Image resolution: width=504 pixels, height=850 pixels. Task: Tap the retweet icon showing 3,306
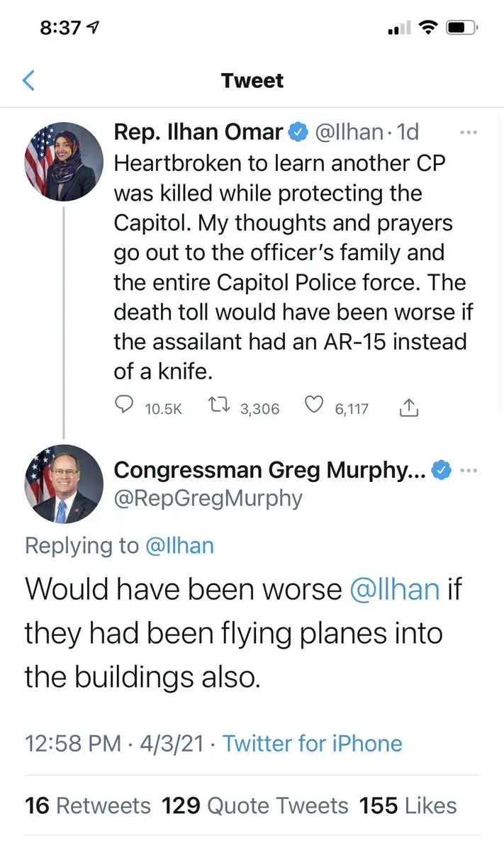(x=216, y=406)
